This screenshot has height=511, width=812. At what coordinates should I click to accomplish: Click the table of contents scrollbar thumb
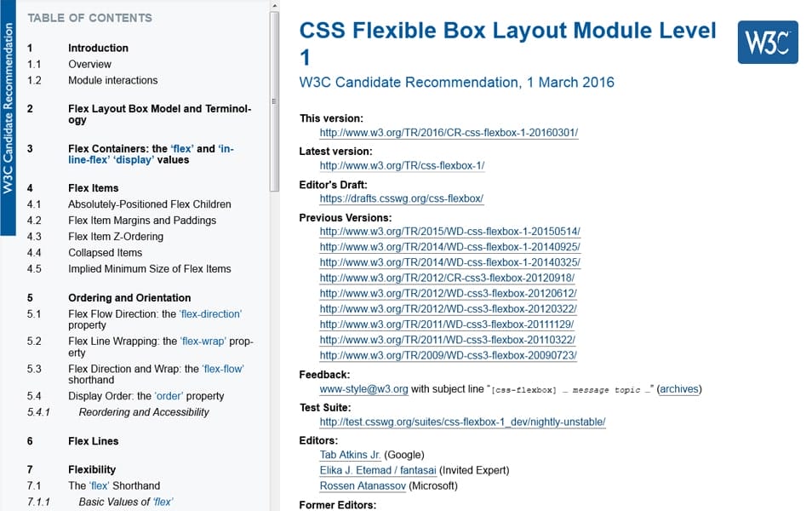[274, 101]
